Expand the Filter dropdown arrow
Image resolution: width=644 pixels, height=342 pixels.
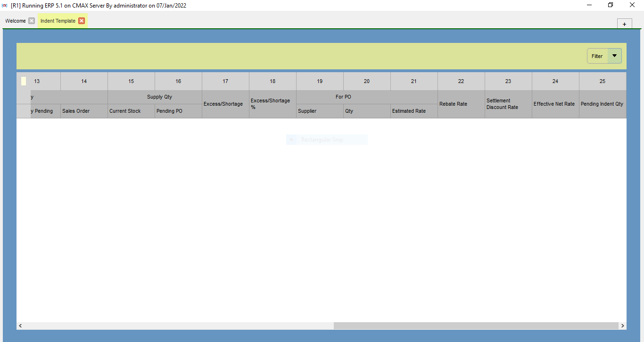tap(614, 56)
